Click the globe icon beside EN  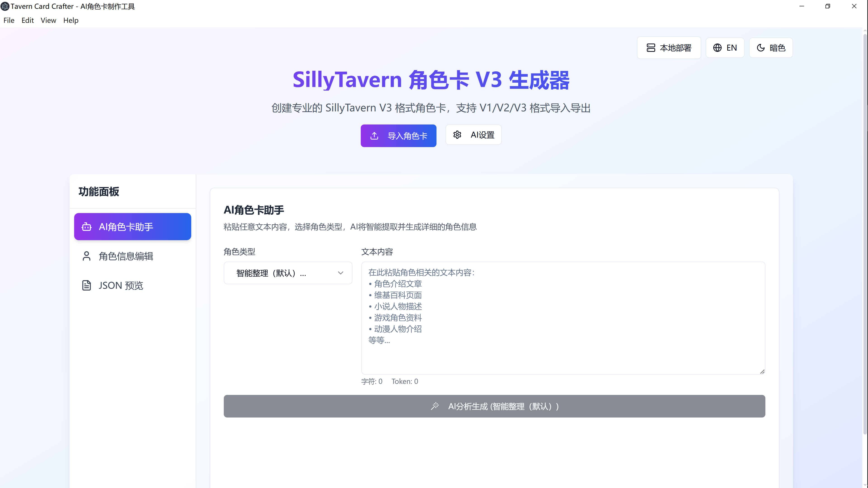pyautogui.click(x=717, y=48)
